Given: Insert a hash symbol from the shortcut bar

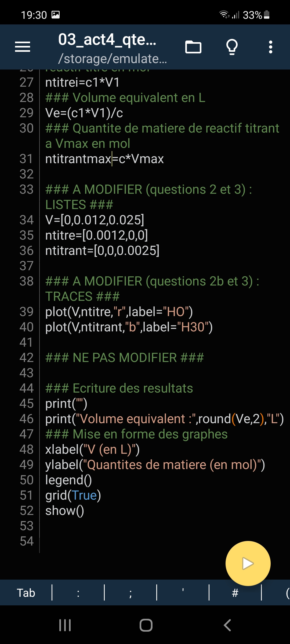Looking at the screenshot, I should [235, 593].
